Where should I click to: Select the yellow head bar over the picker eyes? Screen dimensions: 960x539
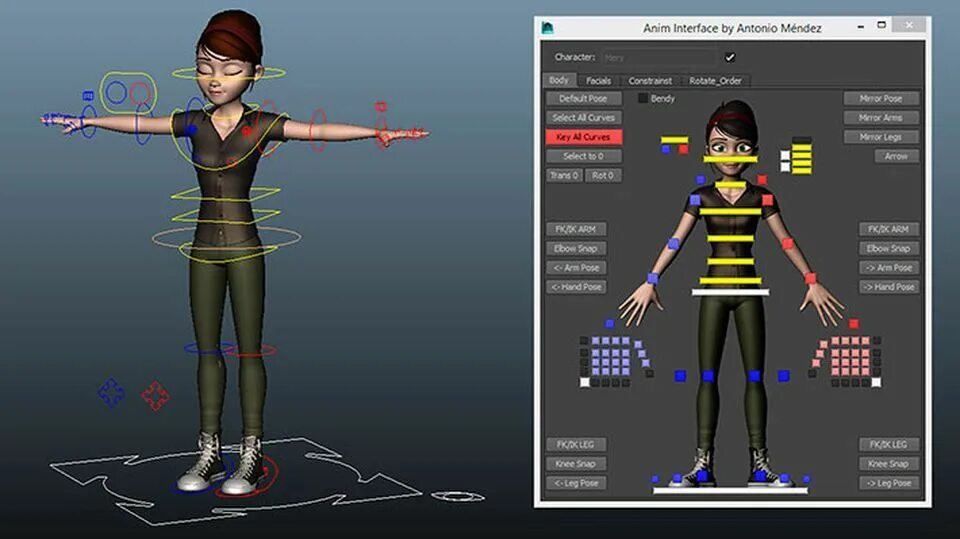(x=730, y=159)
